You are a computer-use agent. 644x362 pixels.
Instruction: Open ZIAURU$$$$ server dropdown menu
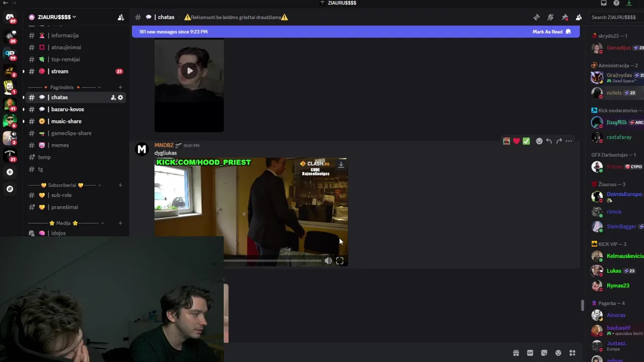[x=57, y=17]
